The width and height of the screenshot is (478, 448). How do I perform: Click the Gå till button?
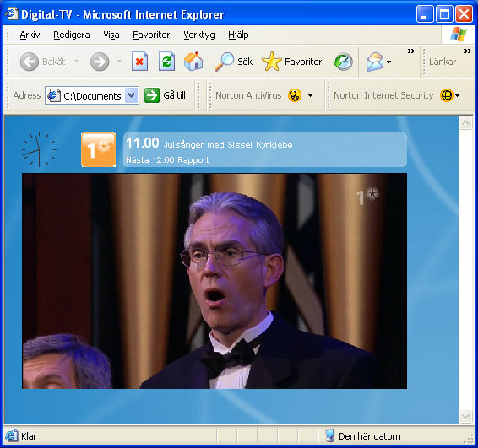(x=165, y=95)
